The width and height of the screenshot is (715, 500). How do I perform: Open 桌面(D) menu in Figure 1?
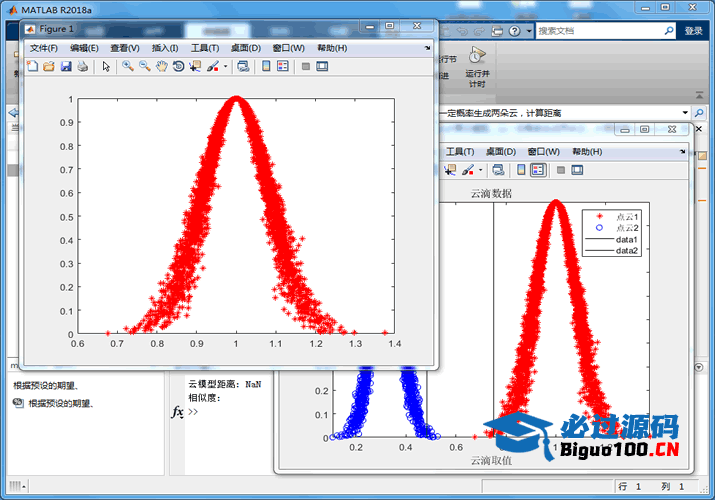tap(246, 48)
